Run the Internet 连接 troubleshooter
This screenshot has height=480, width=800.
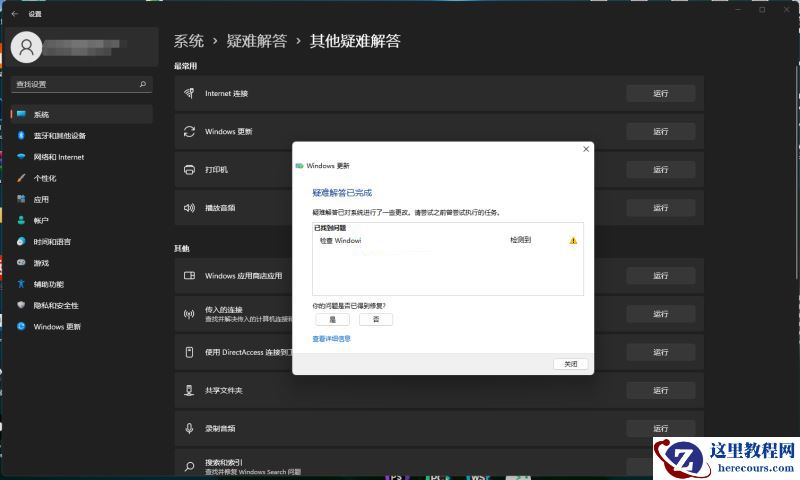[x=661, y=93]
